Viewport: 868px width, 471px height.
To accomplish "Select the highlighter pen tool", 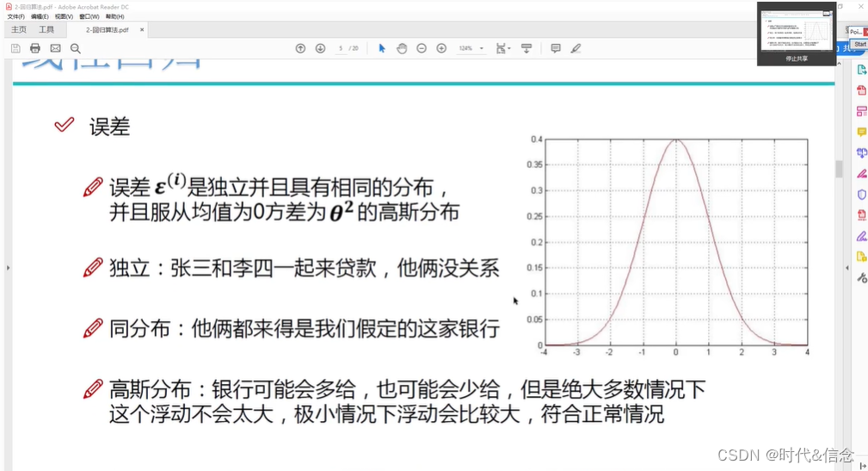I will click(x=576, y=48).
